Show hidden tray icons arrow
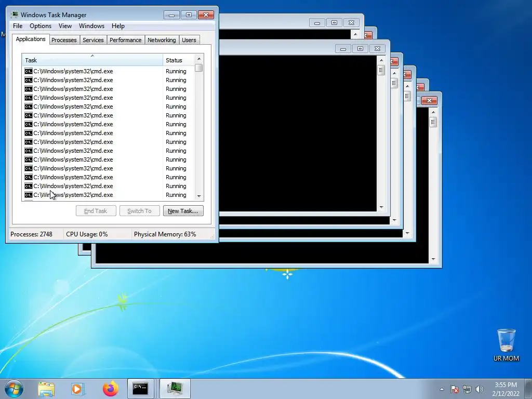This screenshot has width=532, height=399. point(442,389)
